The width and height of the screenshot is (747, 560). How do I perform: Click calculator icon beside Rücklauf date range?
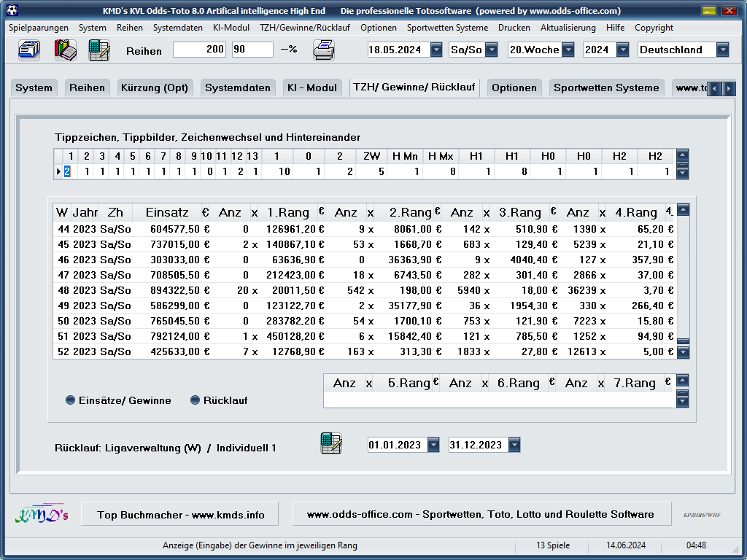(331, 444)
